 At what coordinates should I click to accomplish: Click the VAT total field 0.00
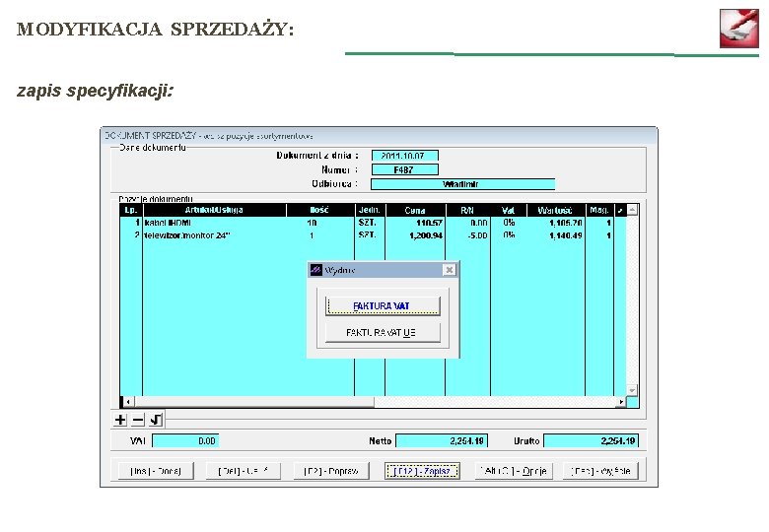(x=185, y=441)
